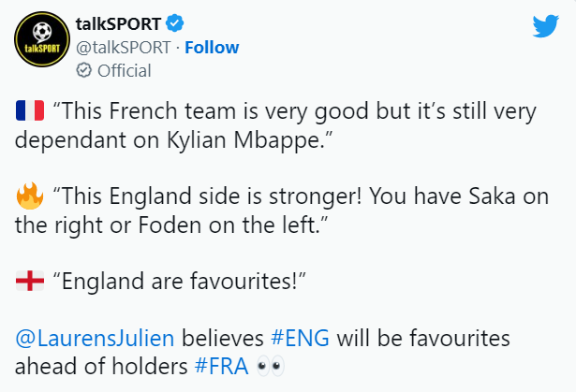The image size is (576, 392).
Task: Click the "believes" tweet text line
Action: (x=223, y=338)
